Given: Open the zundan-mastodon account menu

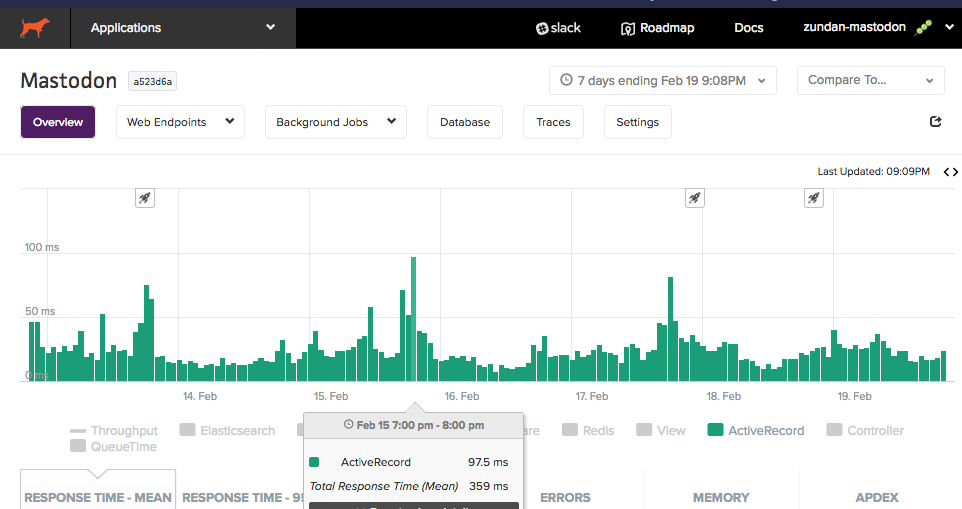Looking at the screenshot, I should point(879,27).
